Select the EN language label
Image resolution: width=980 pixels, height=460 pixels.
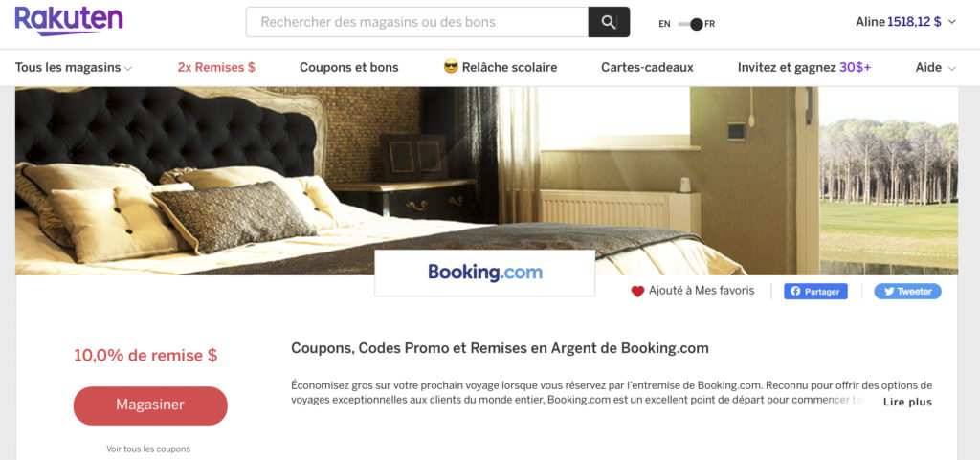pyautogui.click(x=664, y=24)
